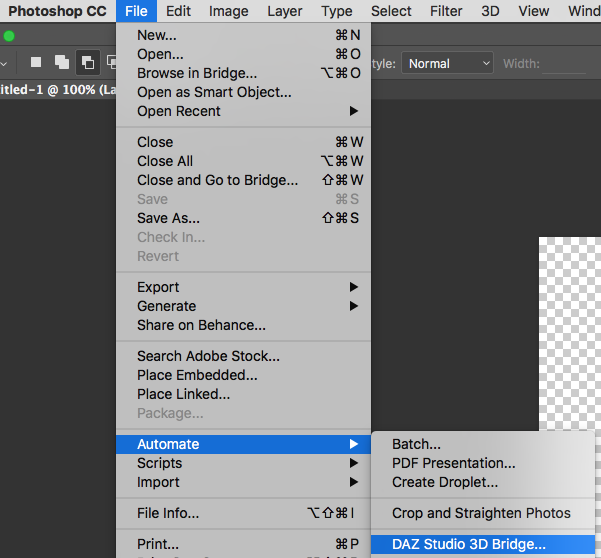
Task: Expand the Open Recent submenu
Action: [x=243, y=111]
